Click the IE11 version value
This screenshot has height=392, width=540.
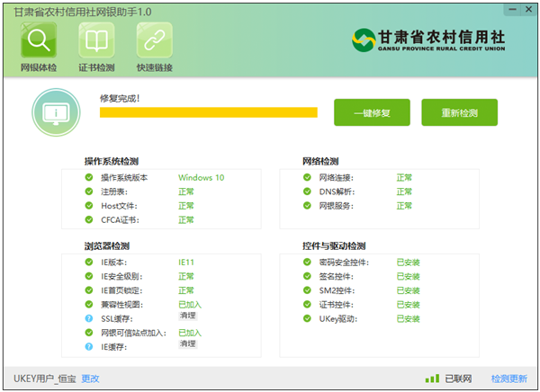tap(186, 263)
